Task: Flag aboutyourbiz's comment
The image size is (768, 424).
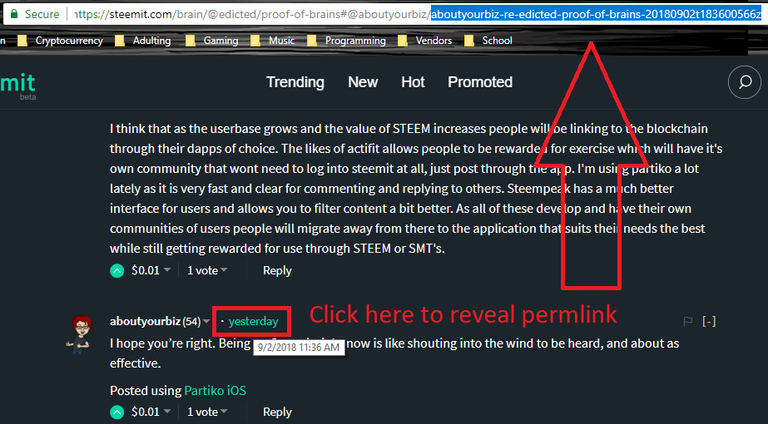Action: tap(688, 321)
